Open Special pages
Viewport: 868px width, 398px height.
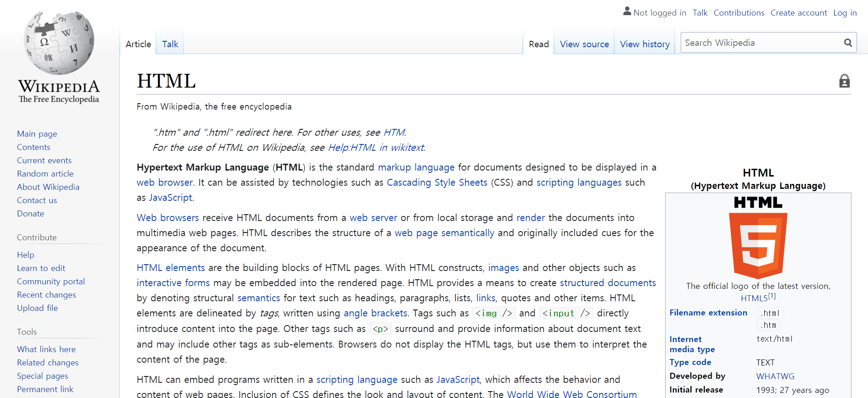tap(42, 376)
